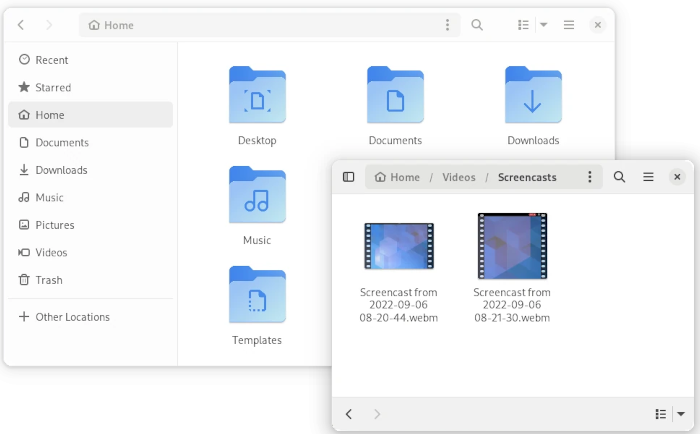Open main menu of Home window
This screenshot has height=434, width=700.
click(x=569, y=25)
